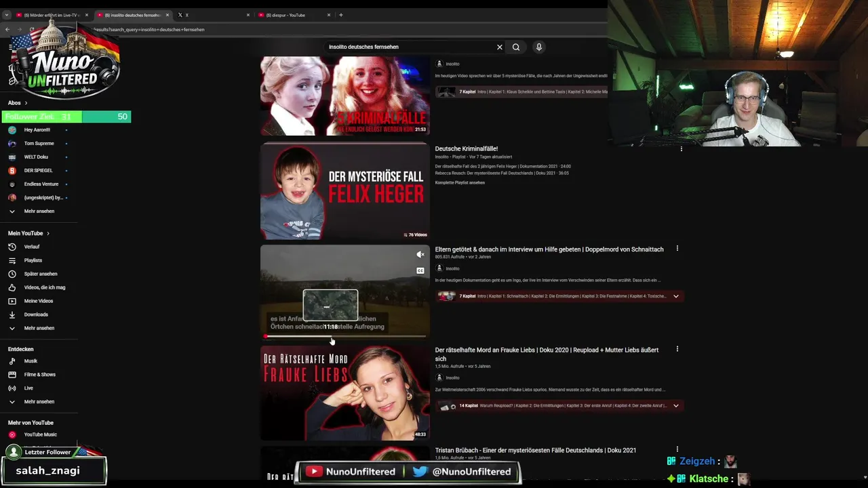This screenshot has width=868, height=488.
Task: Open the Der rätselhafte Mord an Frauke Liebs title
Action: [x=547, y=354]
